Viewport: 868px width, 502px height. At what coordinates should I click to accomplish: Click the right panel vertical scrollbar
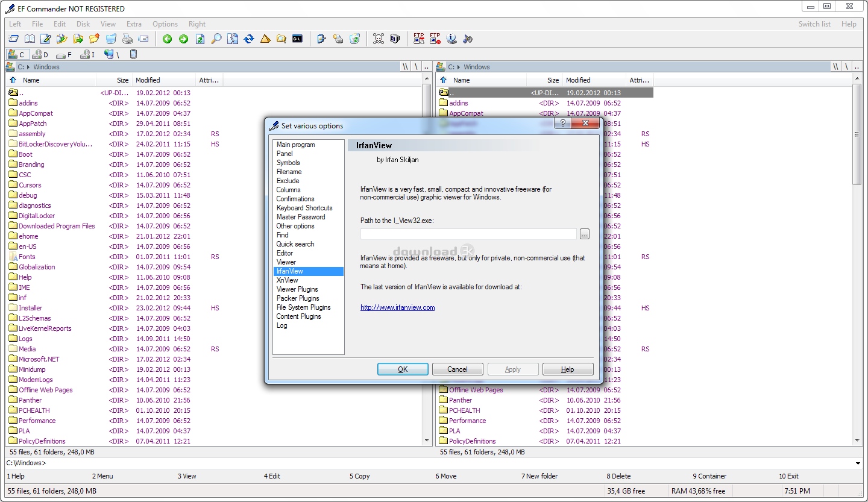[x=857, y=259]
